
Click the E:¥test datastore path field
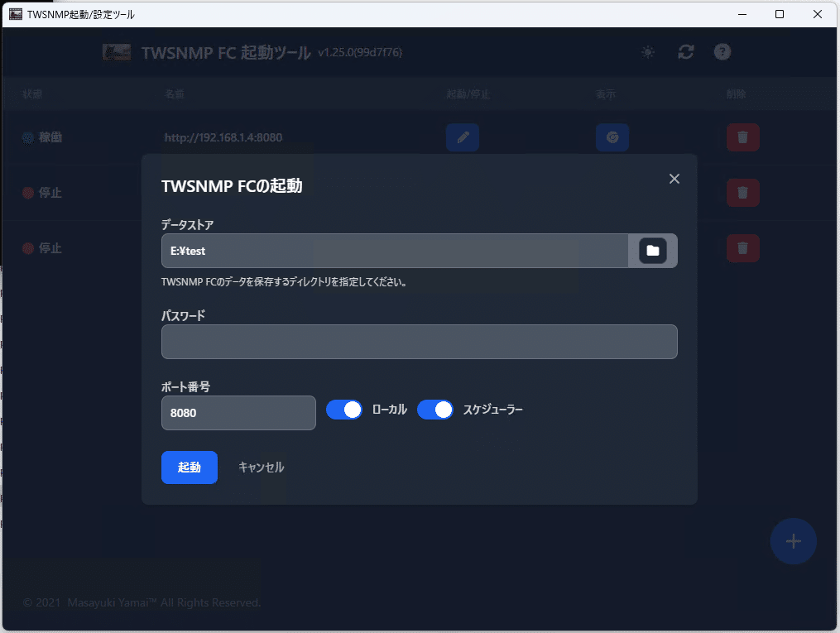pos(389,250)
